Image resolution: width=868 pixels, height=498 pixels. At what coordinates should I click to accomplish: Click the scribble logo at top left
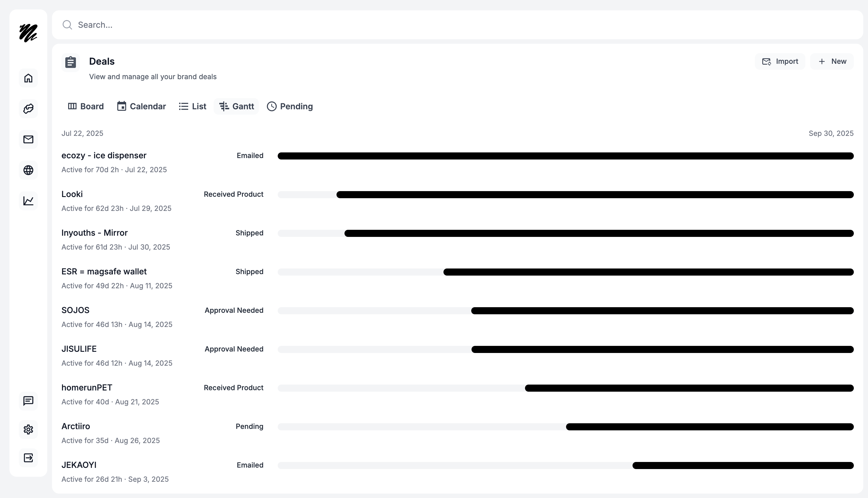tap(28, 33)
